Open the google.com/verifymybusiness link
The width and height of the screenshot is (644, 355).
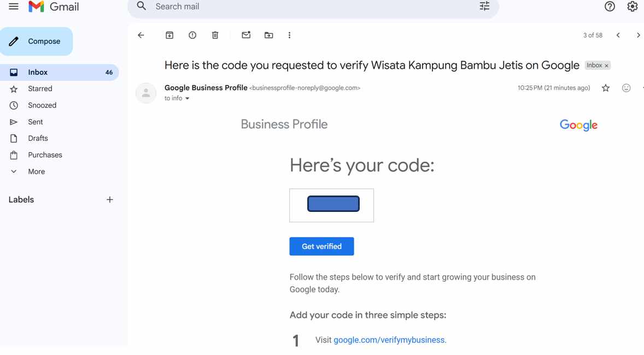tap(389, 339)
